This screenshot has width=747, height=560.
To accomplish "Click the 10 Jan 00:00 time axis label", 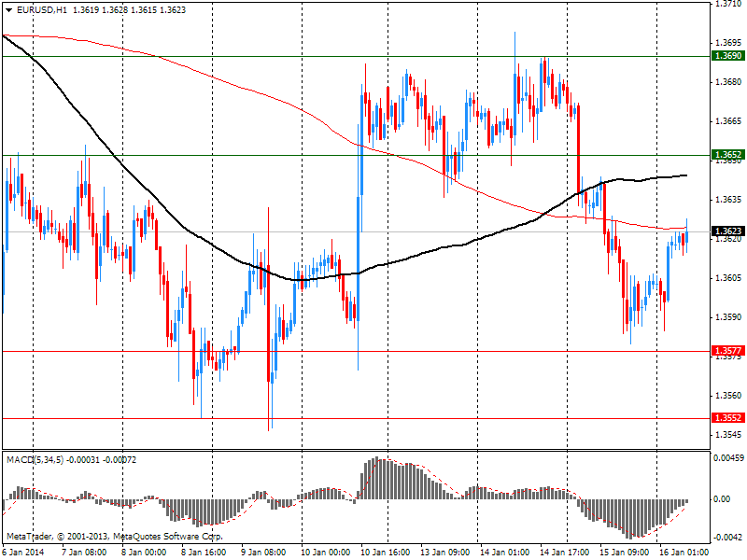I will 326,552.
